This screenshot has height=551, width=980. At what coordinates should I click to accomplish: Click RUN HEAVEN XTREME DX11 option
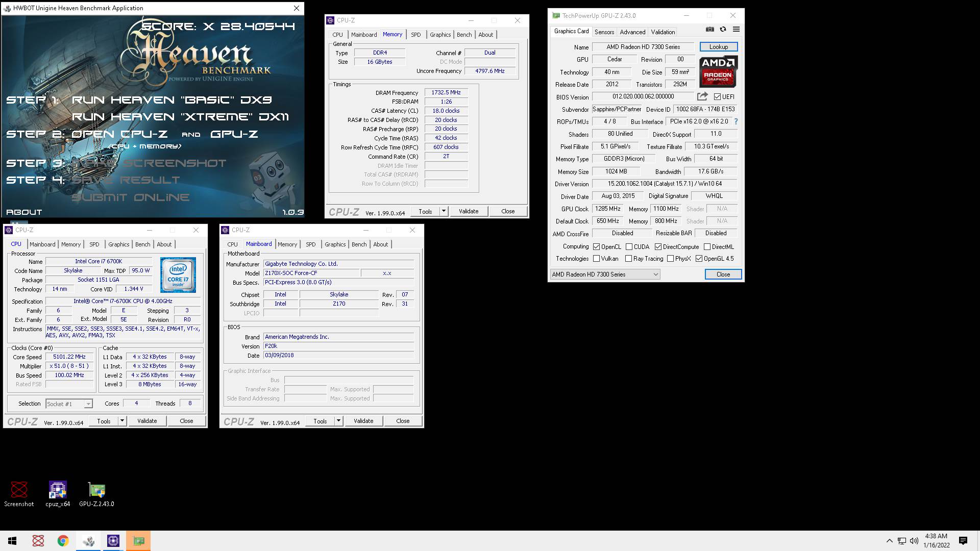[x=180, y=117]
